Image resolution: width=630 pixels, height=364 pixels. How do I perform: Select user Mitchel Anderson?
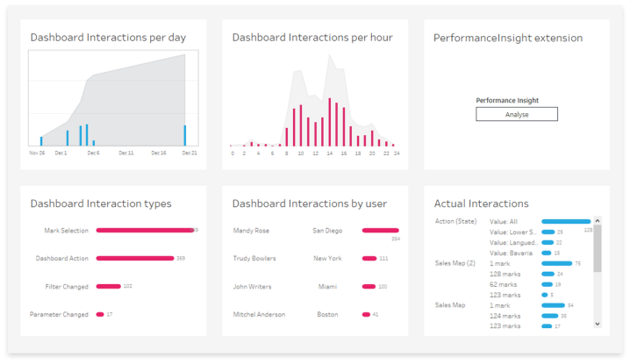259,314
